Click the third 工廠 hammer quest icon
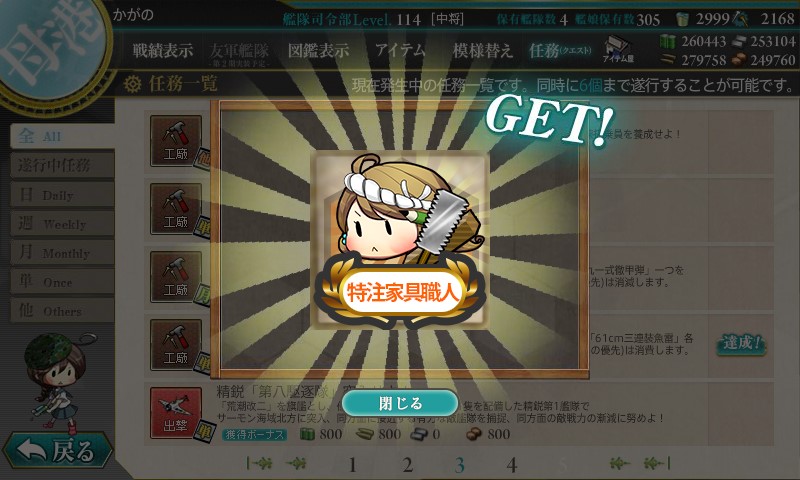 (176, 276)
